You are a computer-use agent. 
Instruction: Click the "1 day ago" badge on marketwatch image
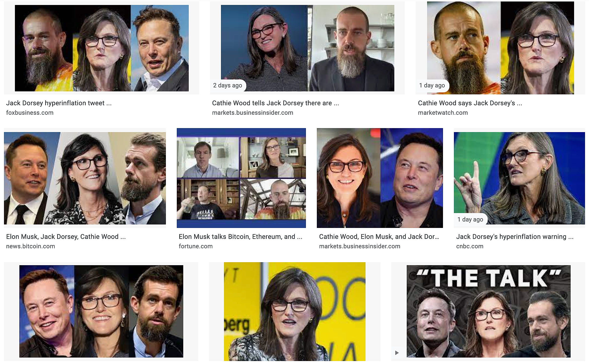click(432, 85)
